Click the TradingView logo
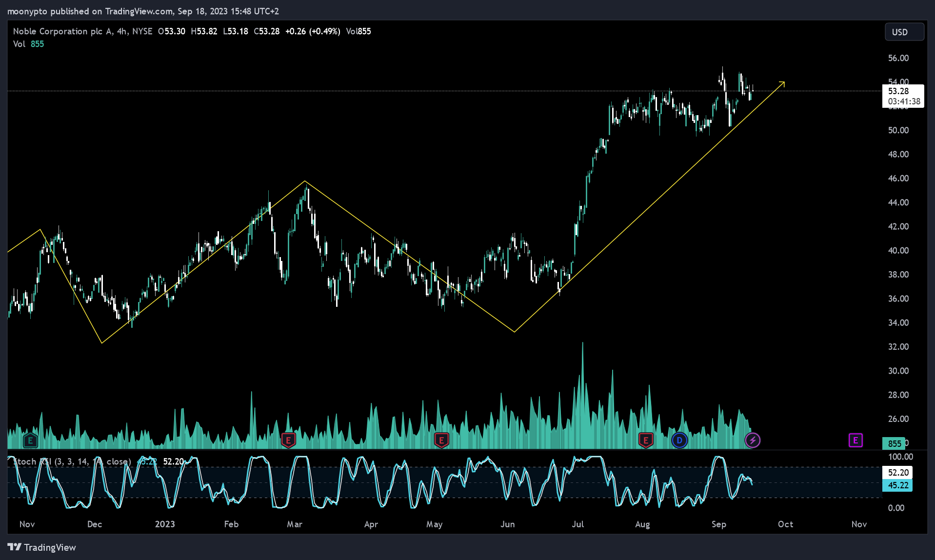Image resolution: width=935 pixels, height=560 pixels. pyautogui.click(x=42, y=547)
